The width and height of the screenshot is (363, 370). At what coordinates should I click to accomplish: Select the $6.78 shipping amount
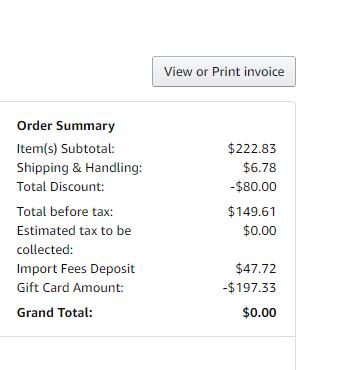coord(260,168)
